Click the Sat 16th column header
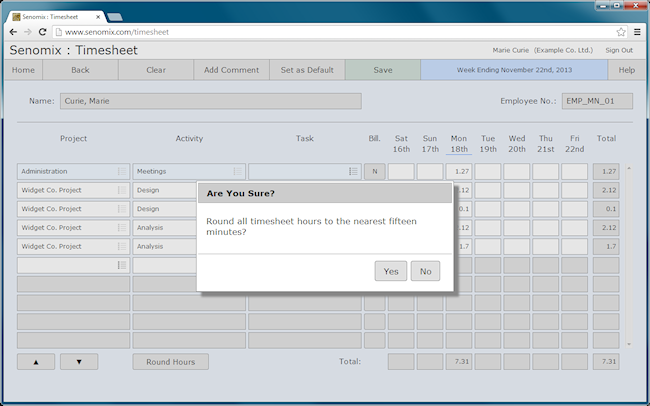Screen dimensions: 650x406 click(x=401, y=144)
